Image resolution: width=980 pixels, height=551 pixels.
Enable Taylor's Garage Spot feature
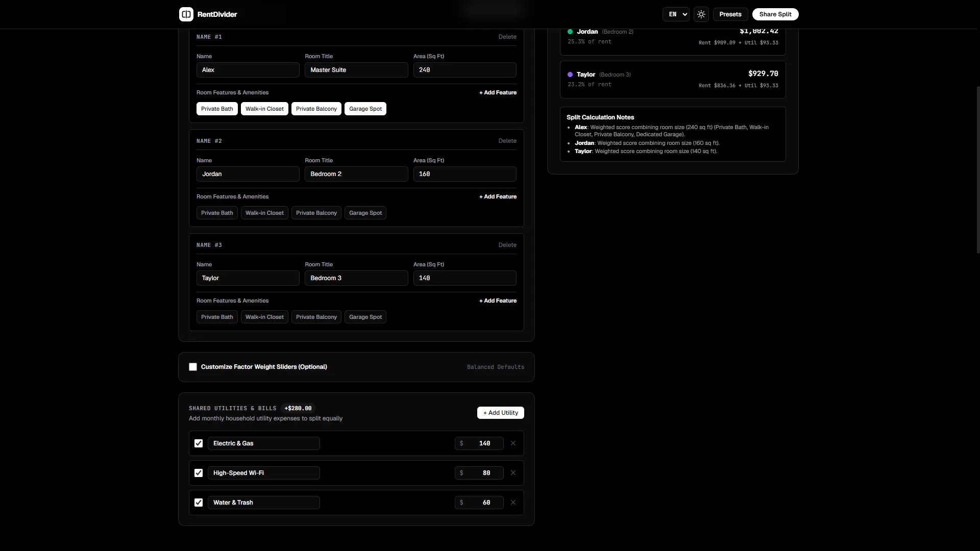click(365, 317)
